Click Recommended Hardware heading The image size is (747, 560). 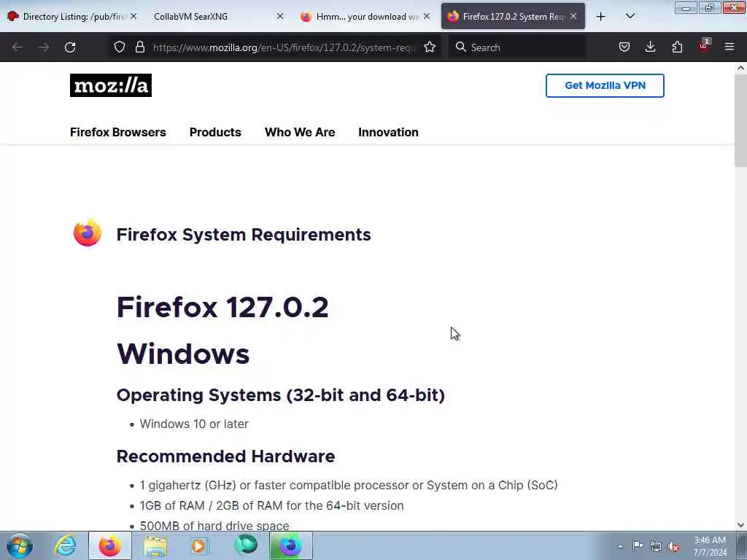click(226, 456)
